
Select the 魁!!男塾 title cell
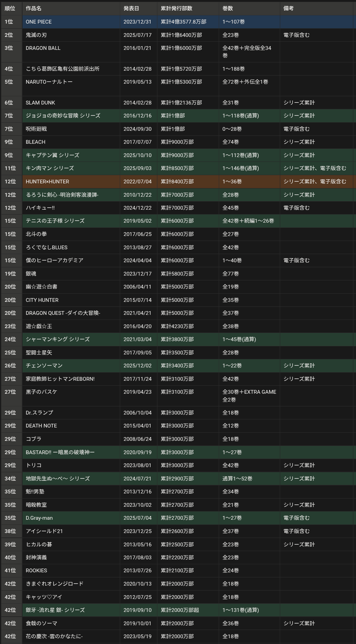click(71, 491)
